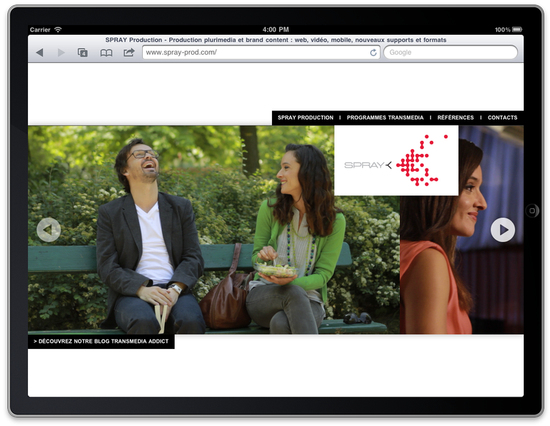Click the www.spray-prod.com address field

pos(261,53)
